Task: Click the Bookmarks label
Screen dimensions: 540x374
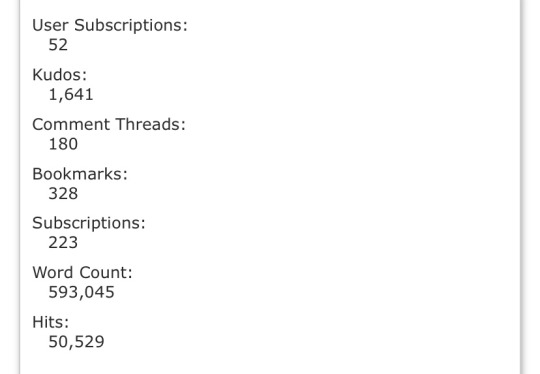Action: pyautogui.click(x=80, y=174)
